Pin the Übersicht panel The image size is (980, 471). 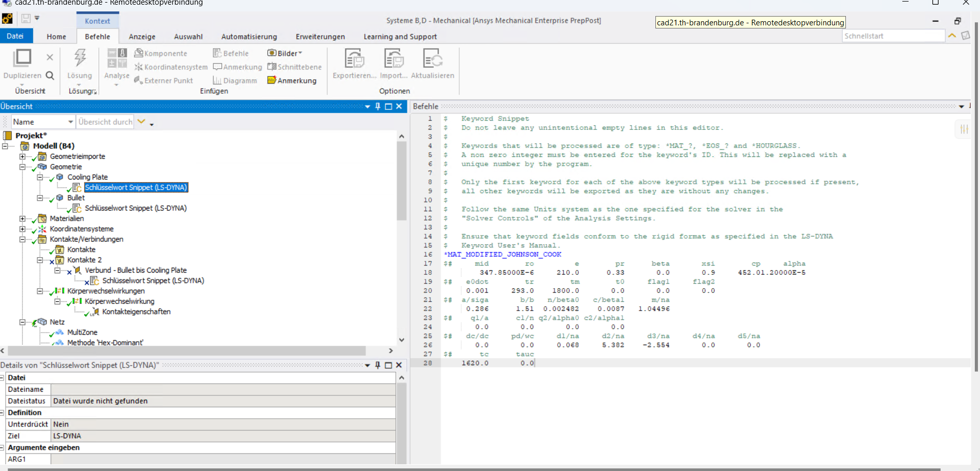tap(378, 106)
